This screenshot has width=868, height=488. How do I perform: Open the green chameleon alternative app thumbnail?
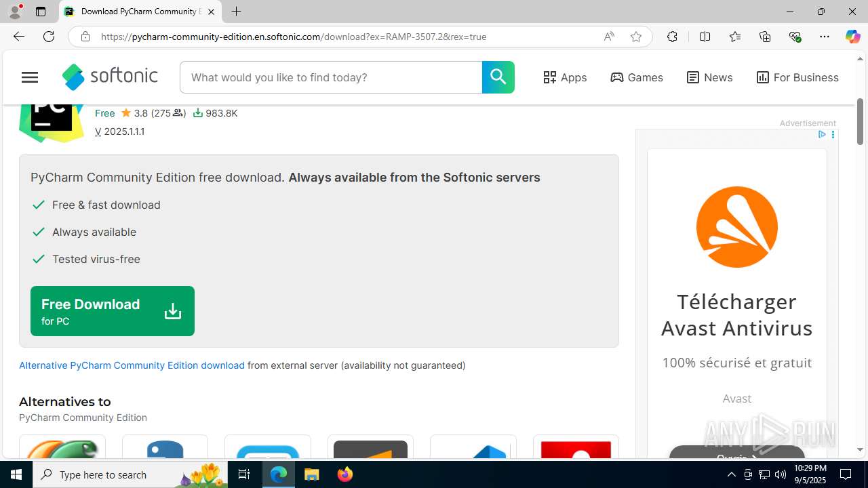pyautogui.click(x=62, y=448)
